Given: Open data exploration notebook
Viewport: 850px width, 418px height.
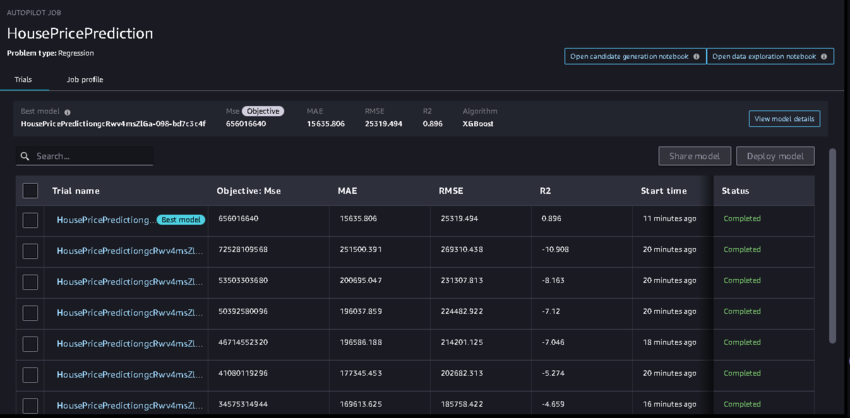Looking at the screenshot, I should 770,56.
